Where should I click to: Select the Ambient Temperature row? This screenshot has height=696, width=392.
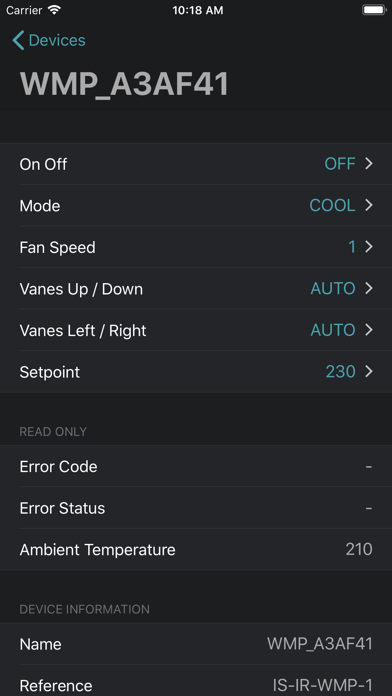[x=196, y=550]
